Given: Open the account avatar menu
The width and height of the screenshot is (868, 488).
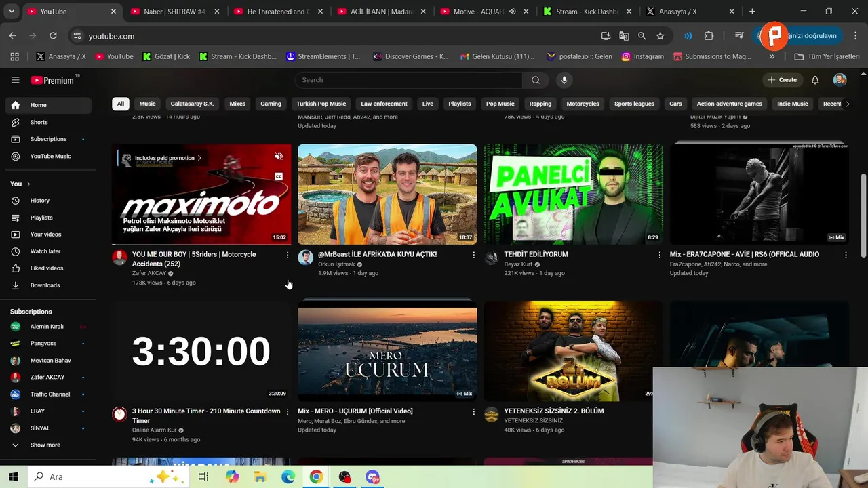Looking at the screenshot, I should 840,80.
